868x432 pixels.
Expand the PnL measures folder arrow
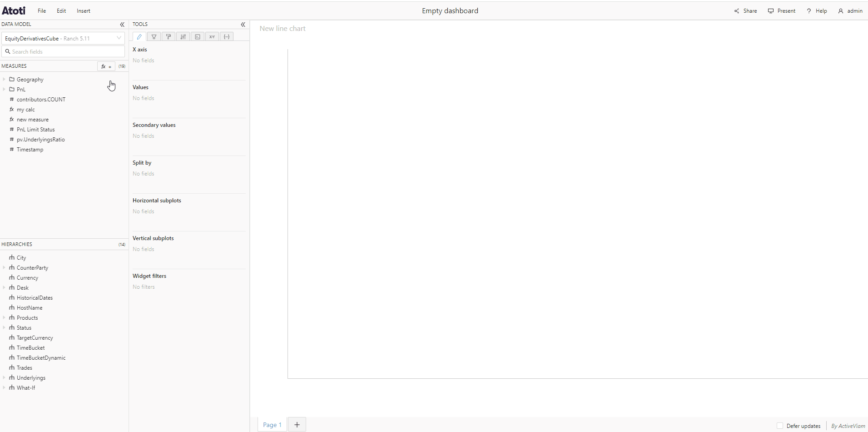(4, 89)
